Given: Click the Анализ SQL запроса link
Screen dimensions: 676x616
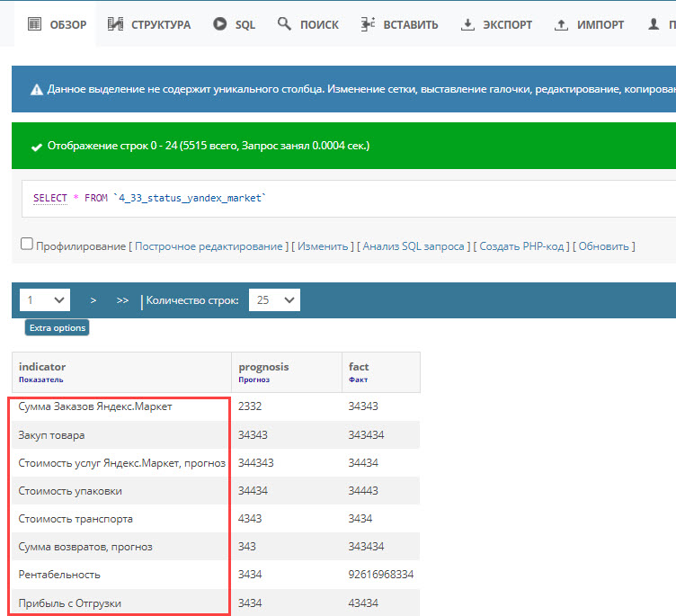Looking at the screenshot, I should pyautogui.click(x=414, y=246).
